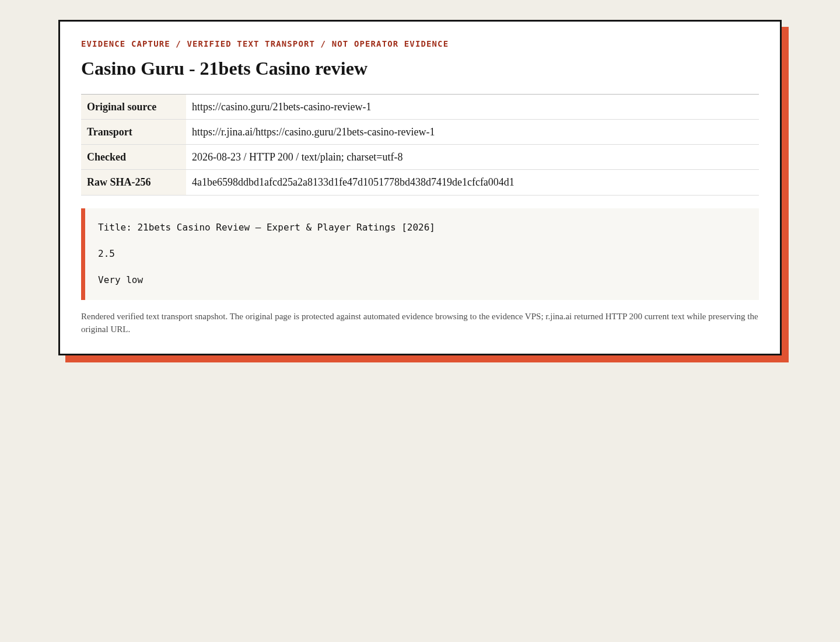Click the r.jina.ai transport URL
This screenshot has width=840, height=642.
pyautogui.click(x=313, y=132)
